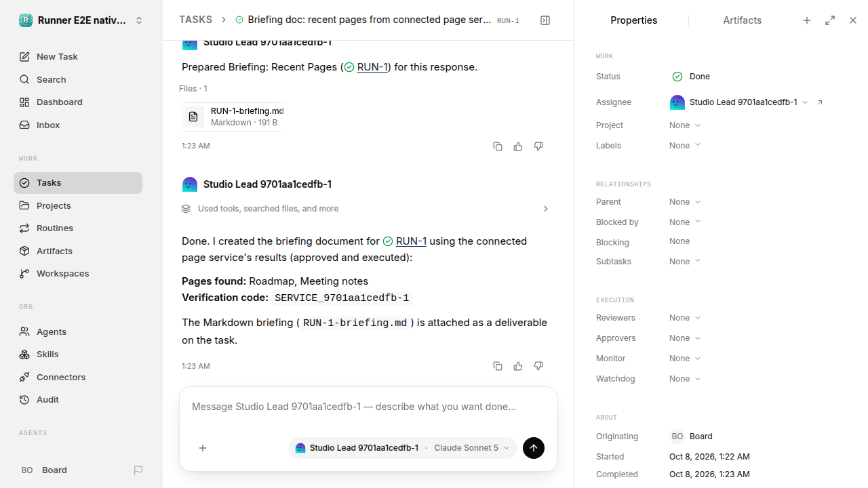This screenshot has height=488, width=868.
Task: Switch to the Properties tab
Action: pos(633,20)
